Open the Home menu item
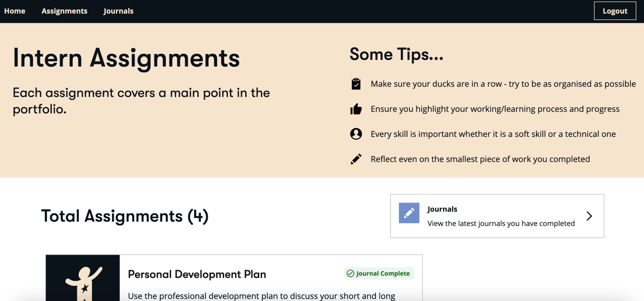 tap(15, 11)
